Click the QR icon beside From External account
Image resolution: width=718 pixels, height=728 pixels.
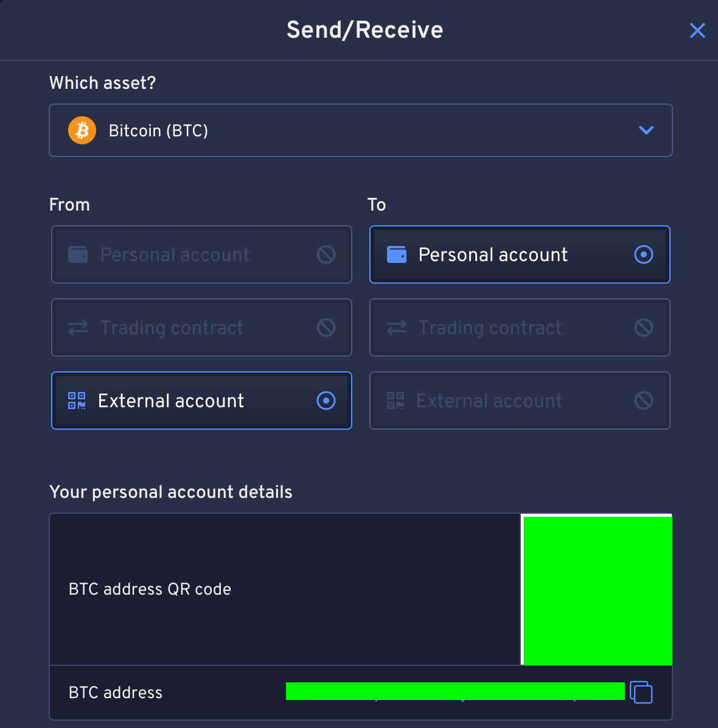click(x=77, y=401)
